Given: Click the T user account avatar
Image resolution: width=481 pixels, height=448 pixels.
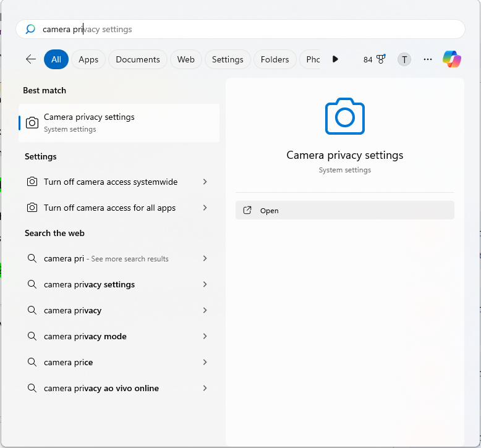Looking at the screenshot, I should tap(404, 59).
